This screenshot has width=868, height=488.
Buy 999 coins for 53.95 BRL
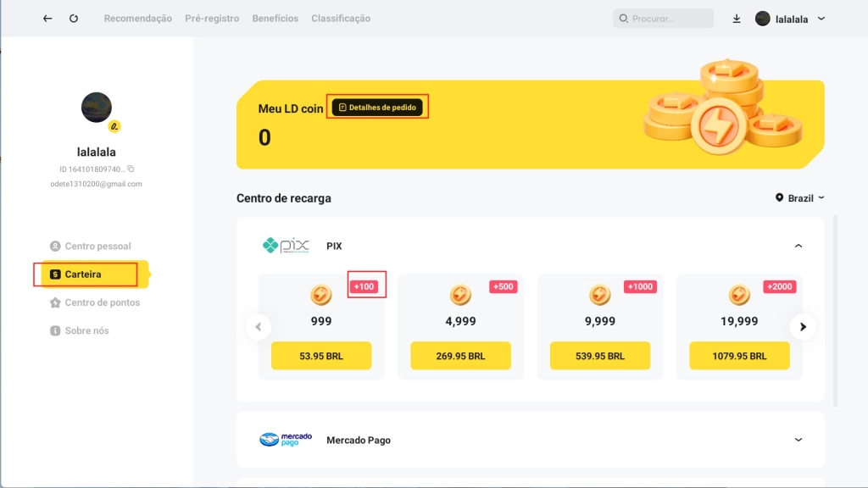pyautogui.click(x=321, y=356)
